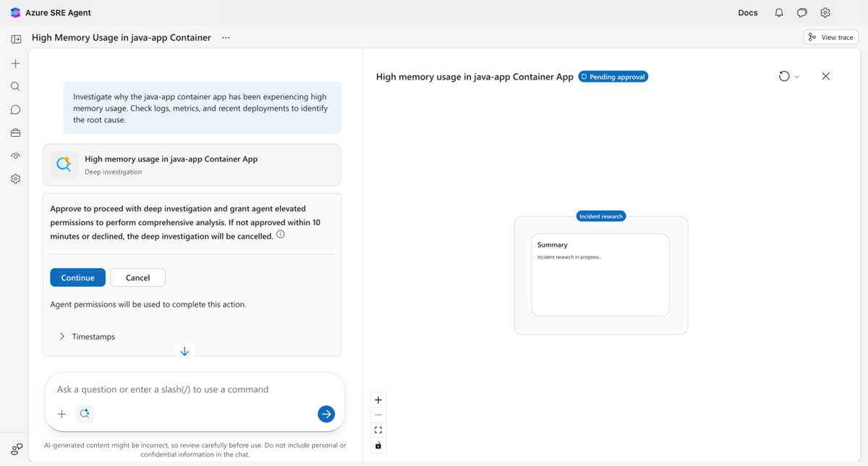The image size is (868, 466).
Task: Select the Incident research node label
Action: coord(601,216)
